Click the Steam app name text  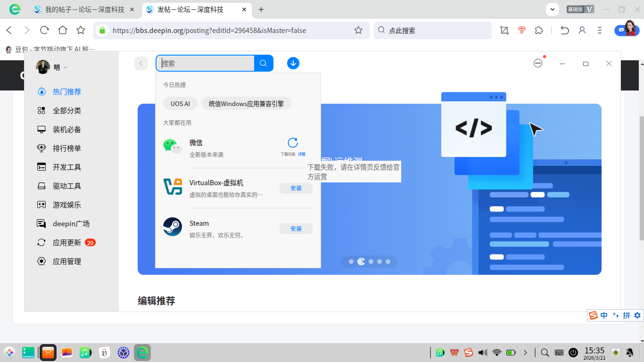click(x=199, y=223)
